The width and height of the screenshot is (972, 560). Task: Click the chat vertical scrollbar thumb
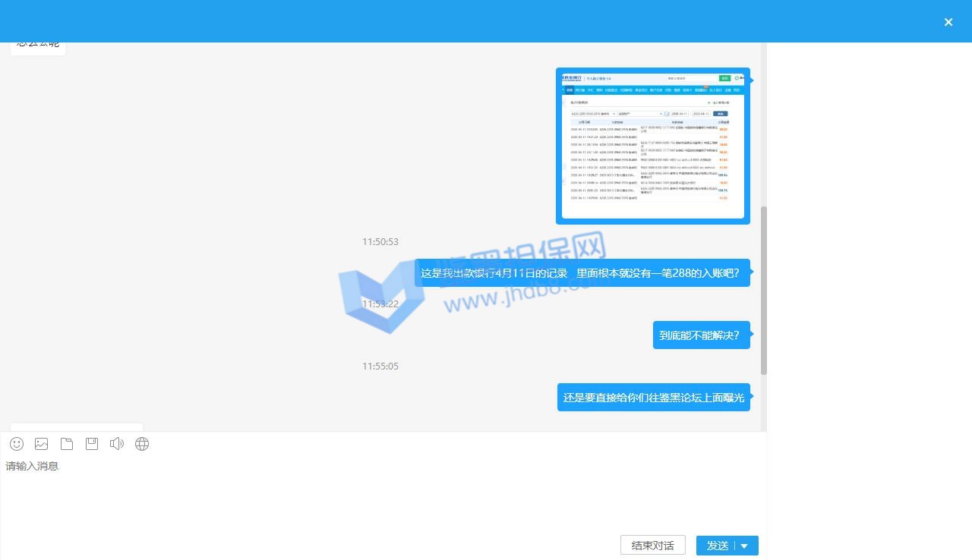click(763, 290)
